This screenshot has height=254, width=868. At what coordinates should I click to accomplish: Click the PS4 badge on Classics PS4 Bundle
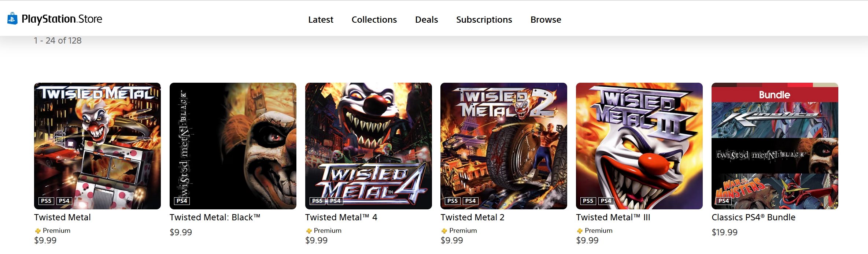point(724,201)
